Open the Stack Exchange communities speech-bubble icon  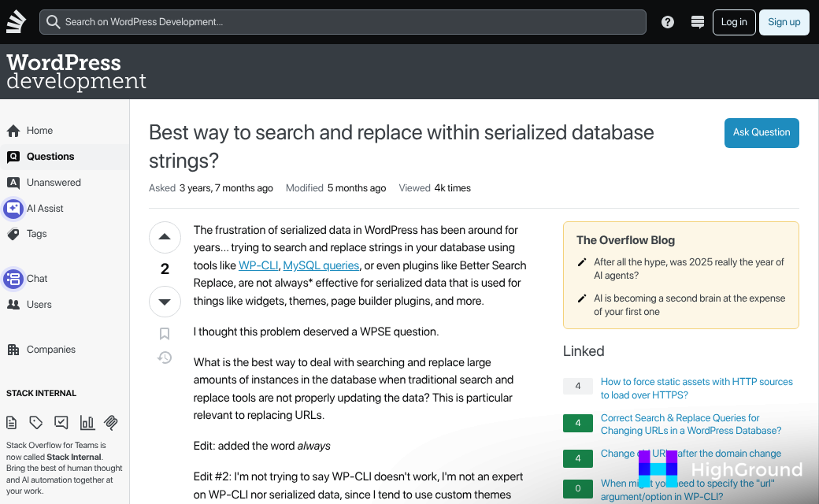coord(697,22)
